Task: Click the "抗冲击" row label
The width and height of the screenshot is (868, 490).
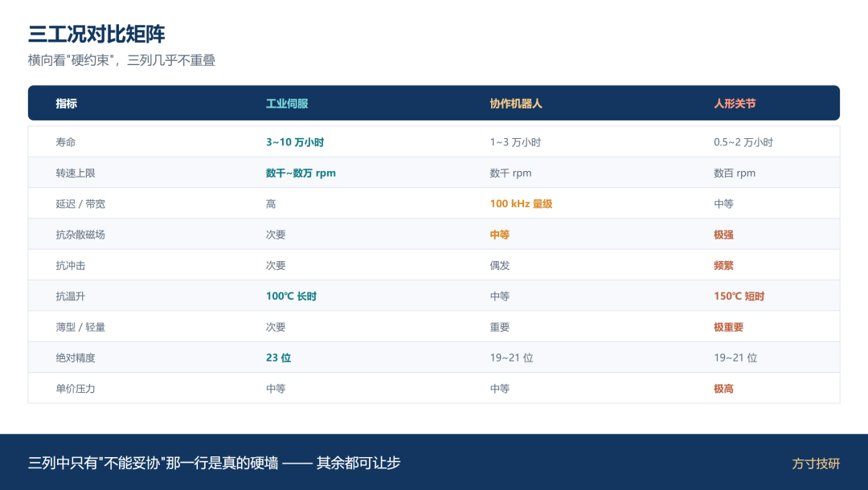Action: 71,265
